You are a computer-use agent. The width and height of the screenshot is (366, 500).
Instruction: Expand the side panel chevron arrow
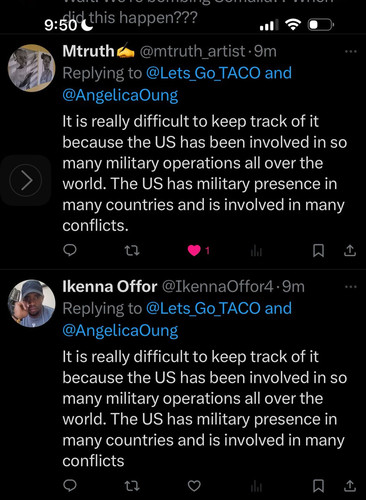pos(26,180)
